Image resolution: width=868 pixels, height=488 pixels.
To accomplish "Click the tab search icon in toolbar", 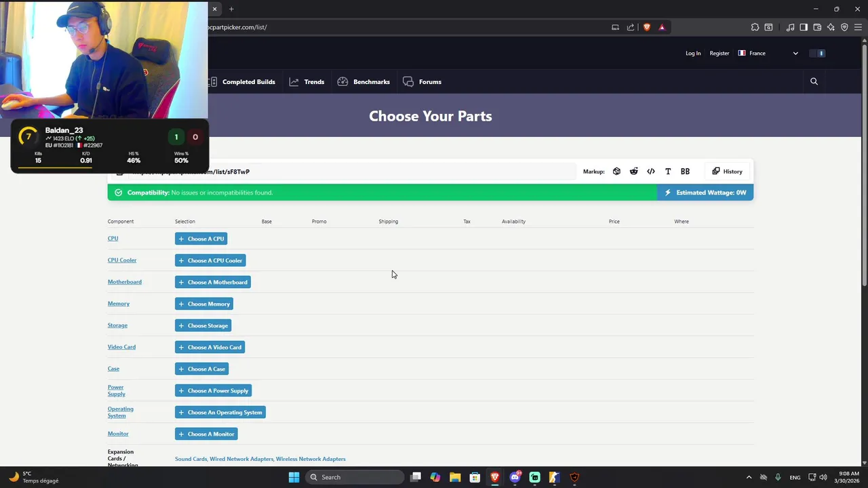I will click(x=768, y=27).
